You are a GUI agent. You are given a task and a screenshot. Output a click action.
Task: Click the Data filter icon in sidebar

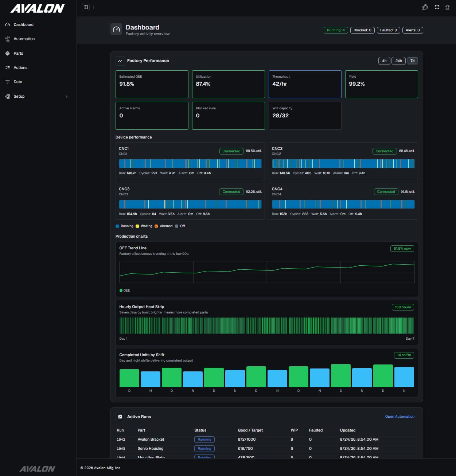(x=8, y=82)
